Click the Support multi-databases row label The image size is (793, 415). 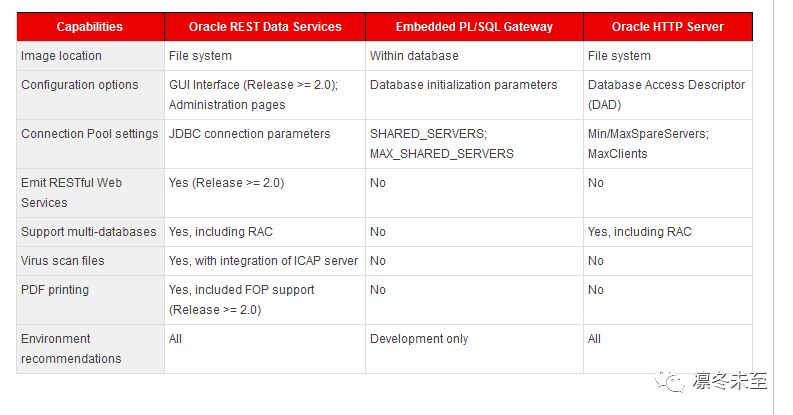coord(89,232)
